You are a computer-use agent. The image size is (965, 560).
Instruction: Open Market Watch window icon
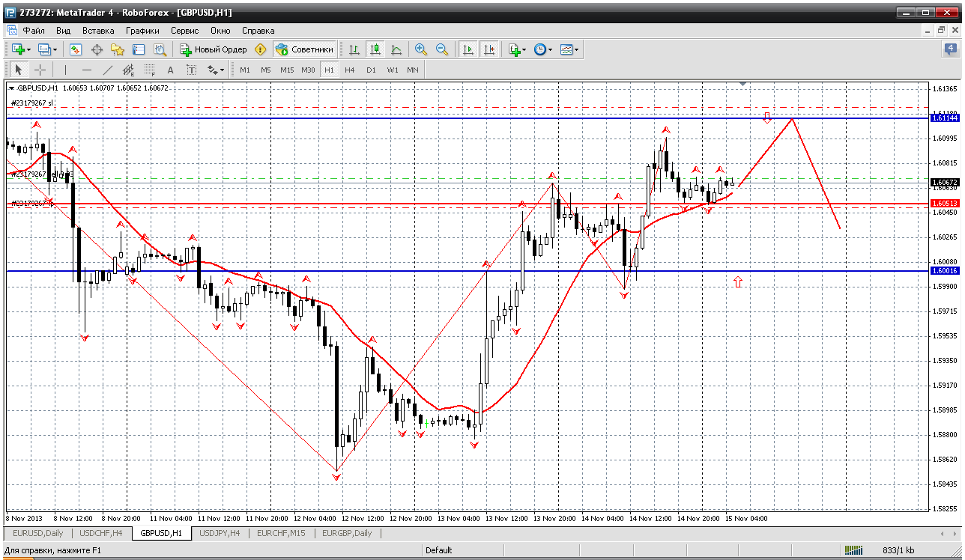[76, 49]
